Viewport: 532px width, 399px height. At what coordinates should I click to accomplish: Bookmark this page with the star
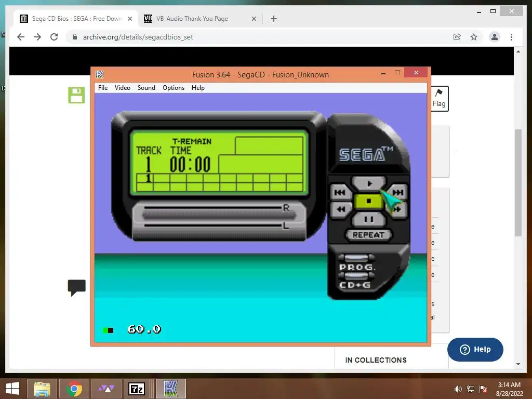pos(474,37)
